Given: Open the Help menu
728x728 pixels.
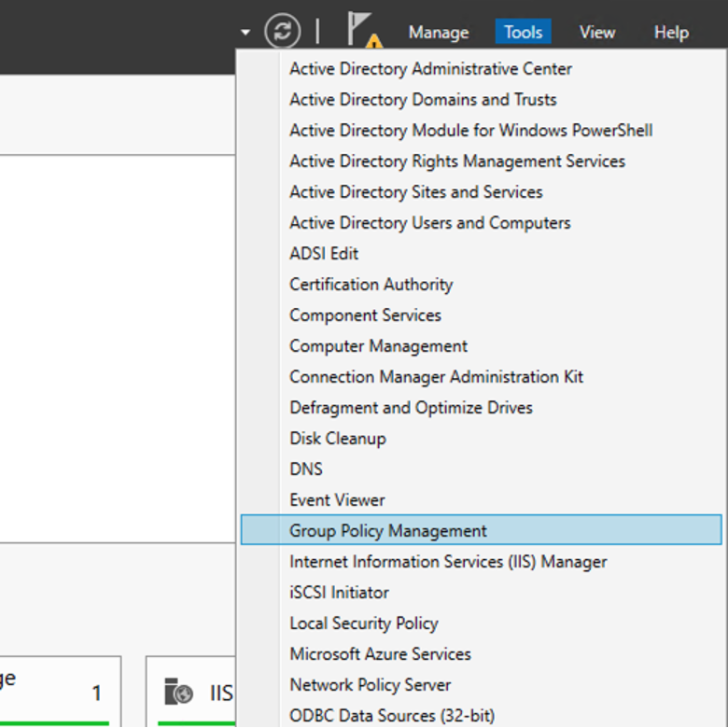Looking at the screenshot, I should pyautogui.click(x=670, y=32).
